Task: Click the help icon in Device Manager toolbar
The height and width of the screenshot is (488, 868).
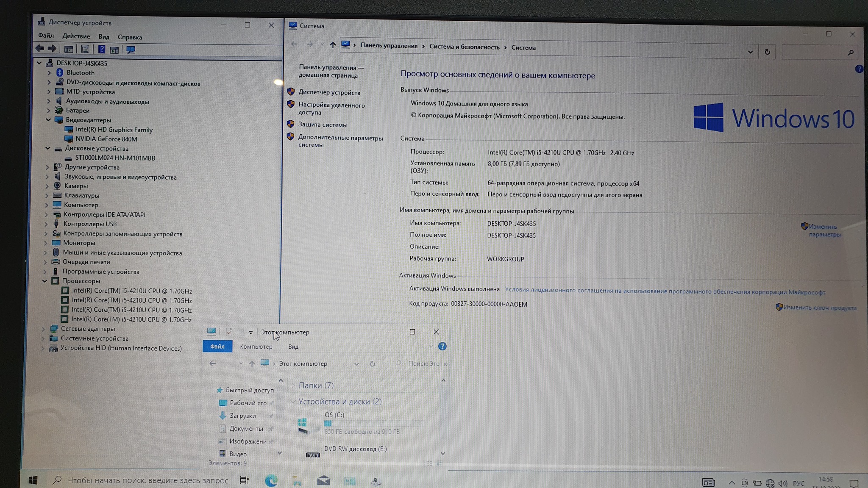Action: pyautogui.click(x=102, y=49)
